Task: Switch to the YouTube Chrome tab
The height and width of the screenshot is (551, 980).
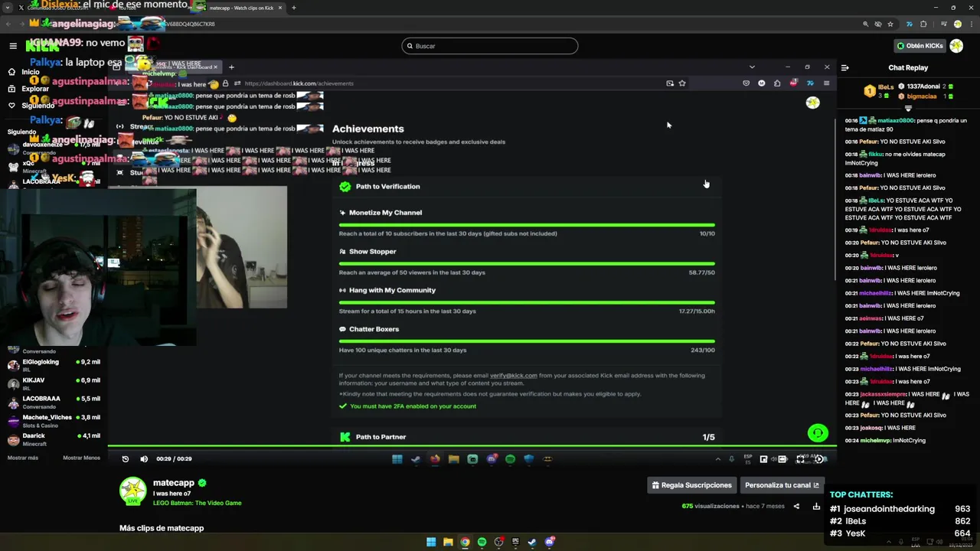Action: [145, 8]
